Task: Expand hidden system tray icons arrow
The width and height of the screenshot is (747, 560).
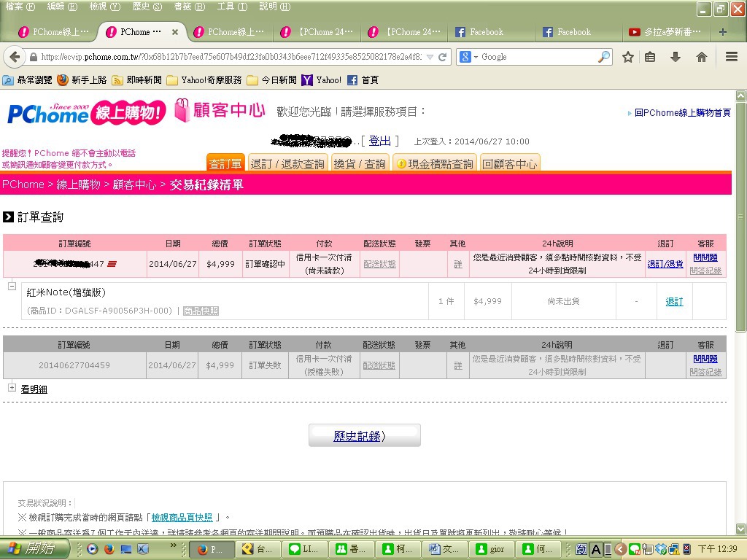Action: [x=620, y=550]
